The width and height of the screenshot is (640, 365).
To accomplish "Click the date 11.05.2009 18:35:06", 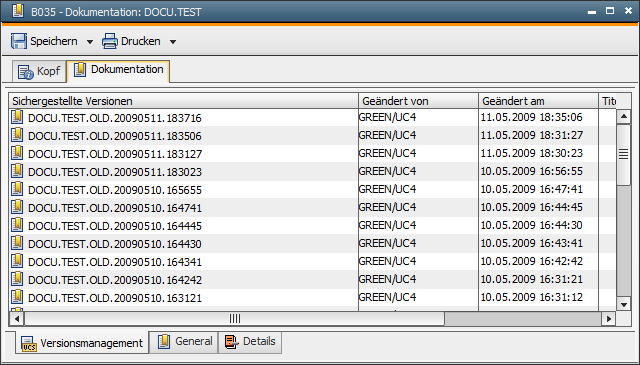I will [531, 118].
